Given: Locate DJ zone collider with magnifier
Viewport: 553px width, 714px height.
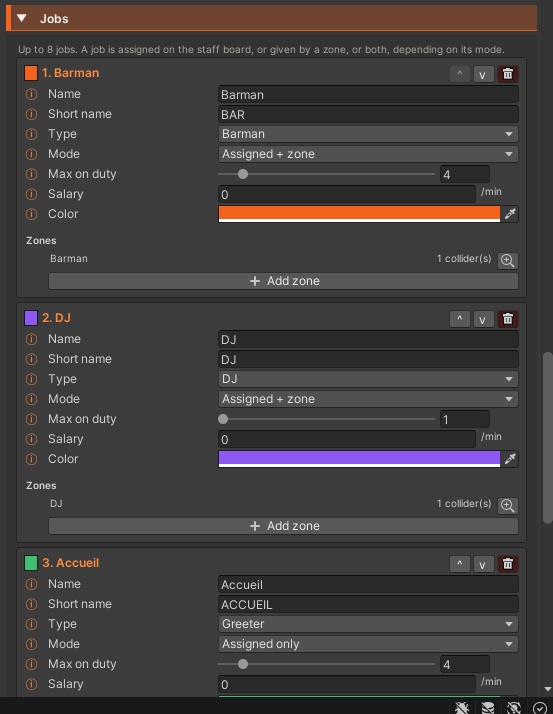Looking at the screenshot, I should tap(507, 505).
